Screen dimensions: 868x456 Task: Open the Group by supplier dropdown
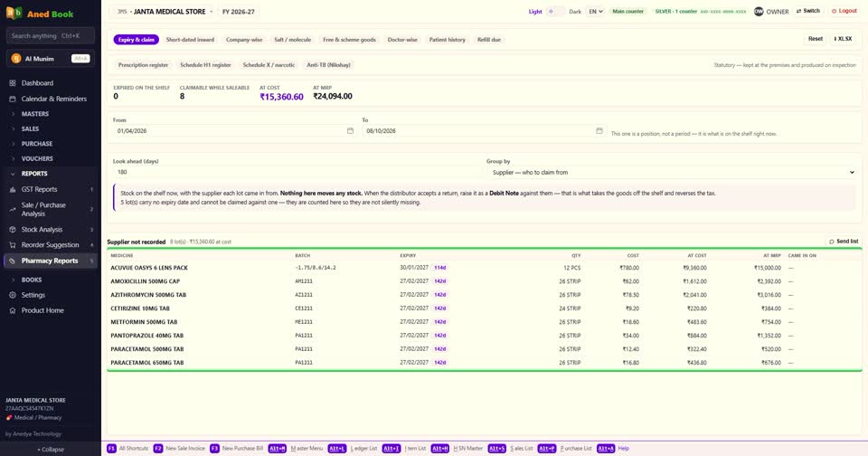[x=673, y=172]
